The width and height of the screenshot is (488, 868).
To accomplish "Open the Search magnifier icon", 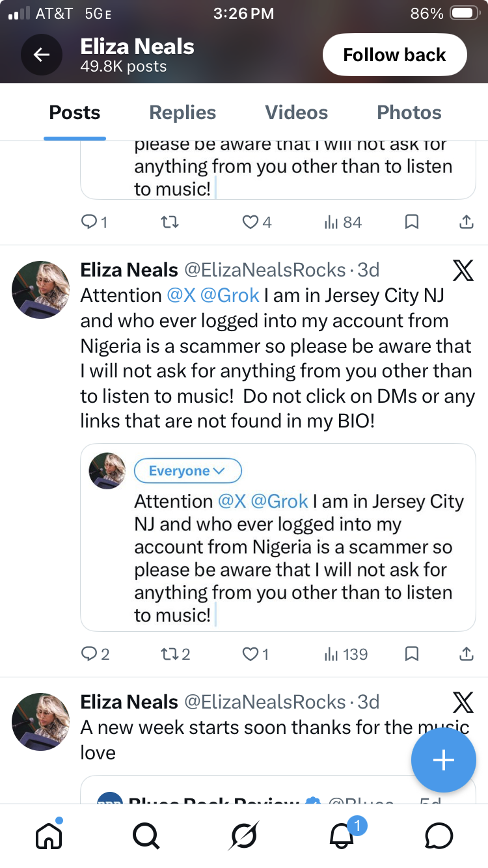I will point(146,835).
